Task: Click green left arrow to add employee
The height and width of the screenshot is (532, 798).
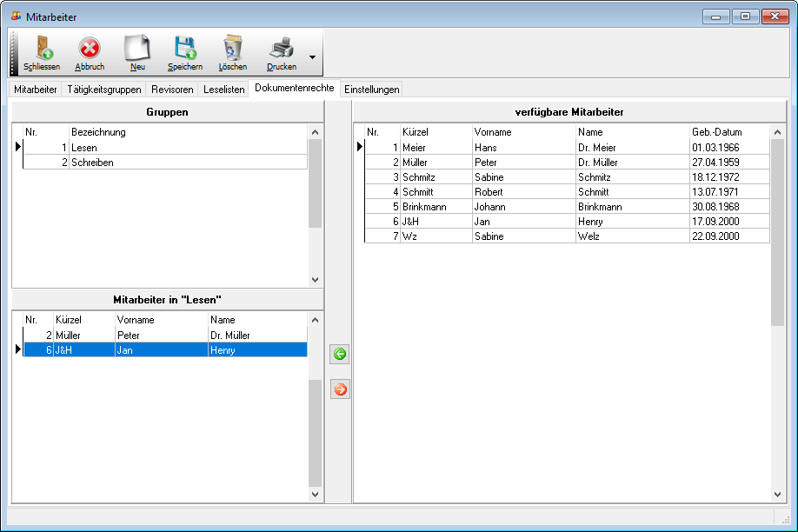Action: [x=340, y=355]
